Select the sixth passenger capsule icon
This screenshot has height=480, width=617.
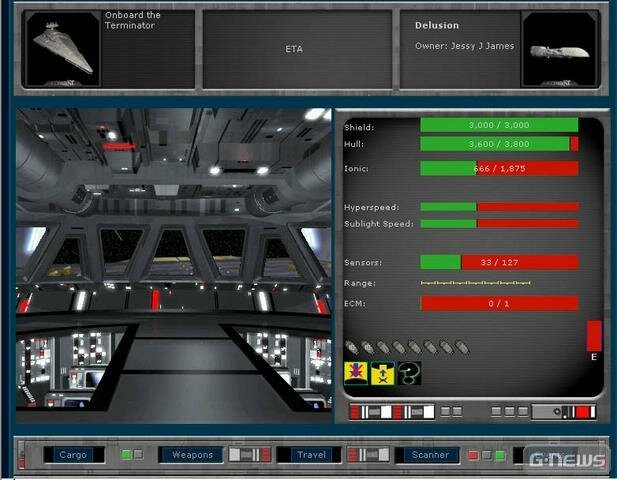pyautogui.click(x=430, y=347)
